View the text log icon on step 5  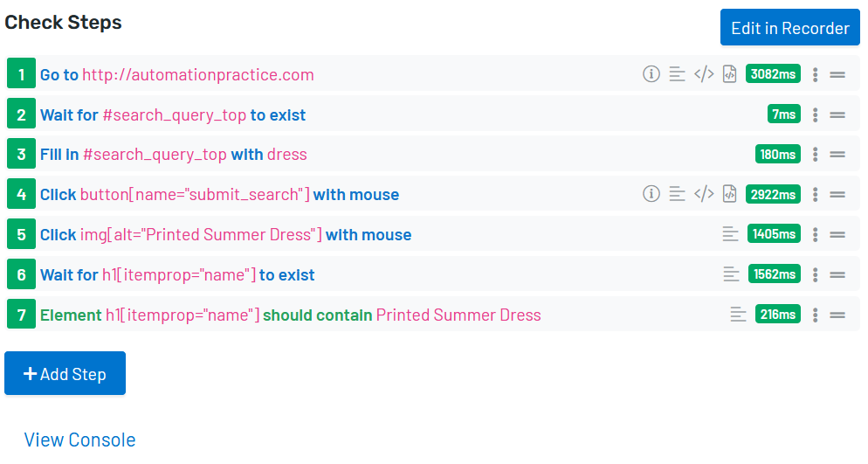click(731, 234)
